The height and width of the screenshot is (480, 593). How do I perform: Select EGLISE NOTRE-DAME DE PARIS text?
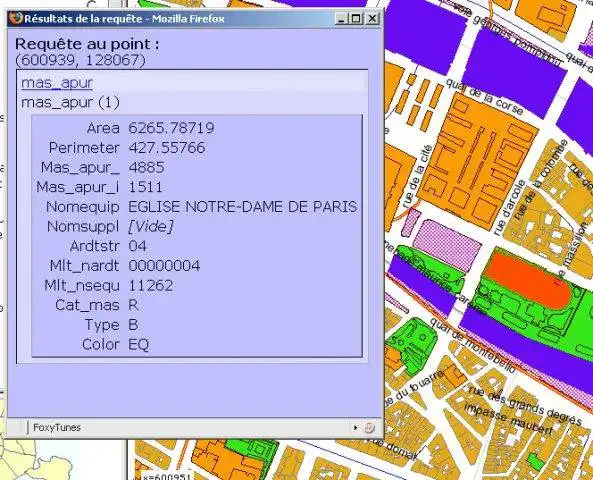242,207
